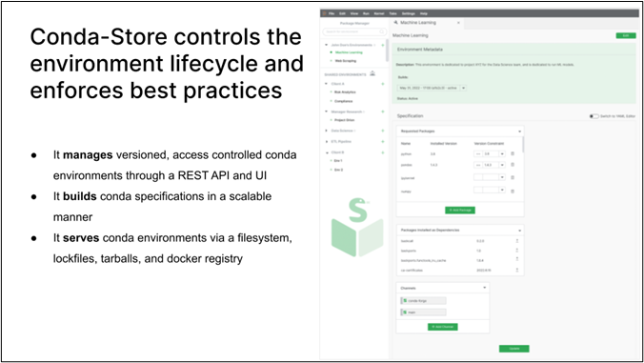Viewport: 644px width, 363px height.
Task: Select the main channel chip
Action: coord(423,313)
